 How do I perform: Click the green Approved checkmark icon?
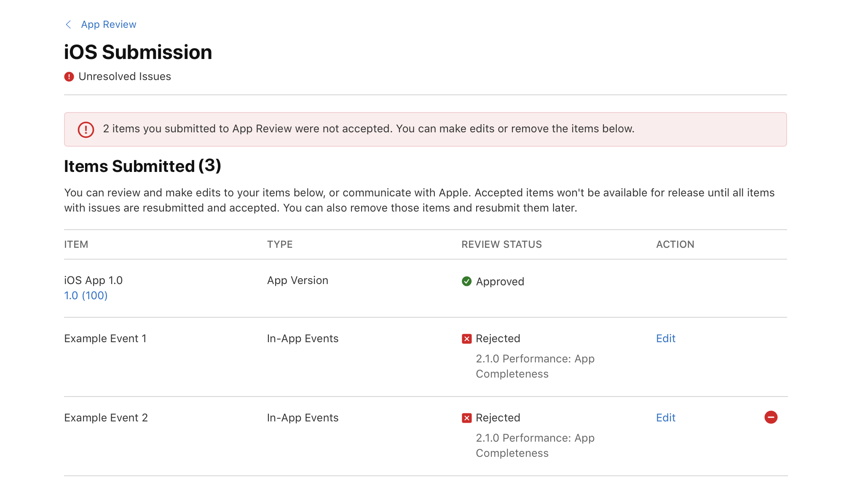466,281
